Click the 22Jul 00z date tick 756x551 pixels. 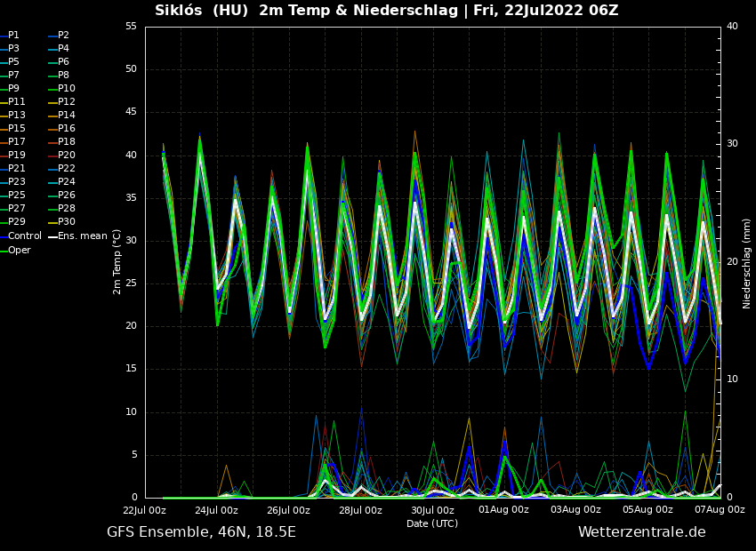(x=144, y=510)
